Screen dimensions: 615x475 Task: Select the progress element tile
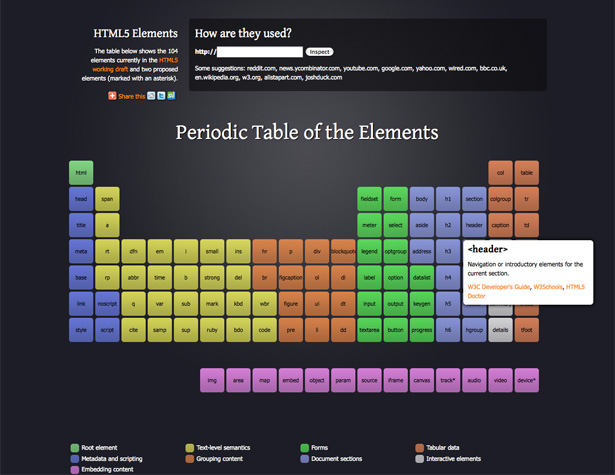422,330
